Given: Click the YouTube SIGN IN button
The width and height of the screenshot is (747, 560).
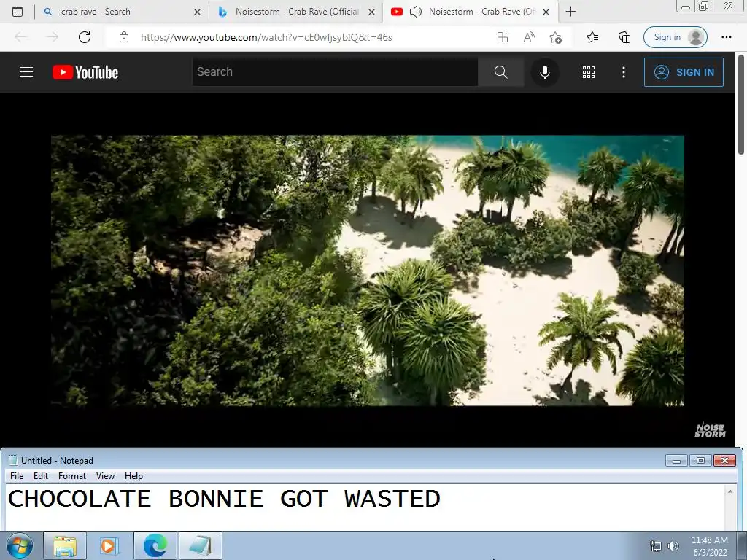Looking at the screenshot, I should pyautogui.click(x=684, y=72).
